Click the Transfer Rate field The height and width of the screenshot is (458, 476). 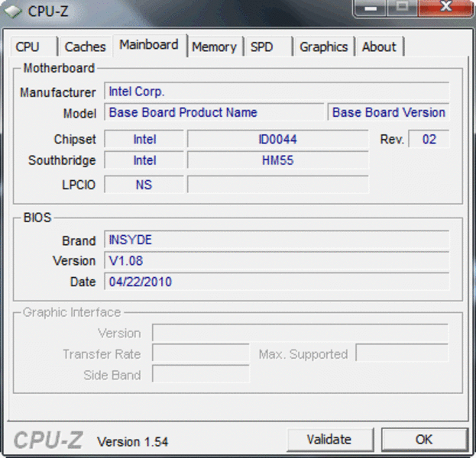click(x=201, y=353)
